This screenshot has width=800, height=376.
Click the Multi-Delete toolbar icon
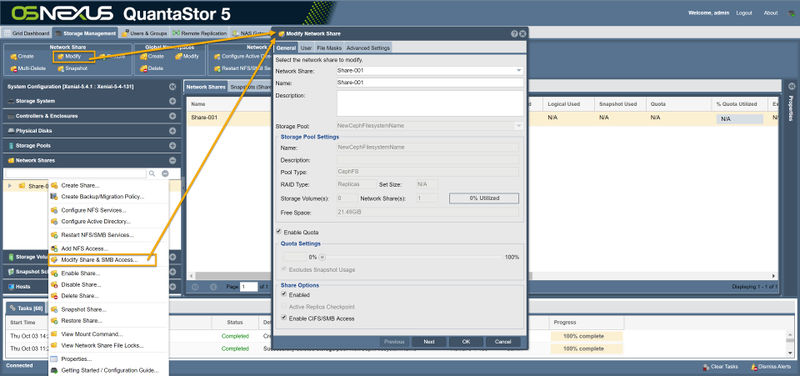point(13,68)
